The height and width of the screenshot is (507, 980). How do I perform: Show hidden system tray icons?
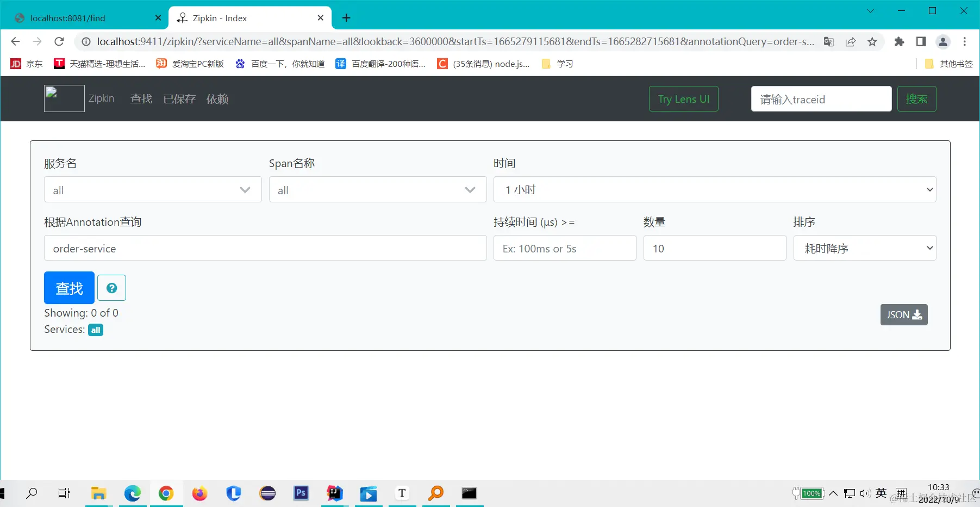(833, 493)
